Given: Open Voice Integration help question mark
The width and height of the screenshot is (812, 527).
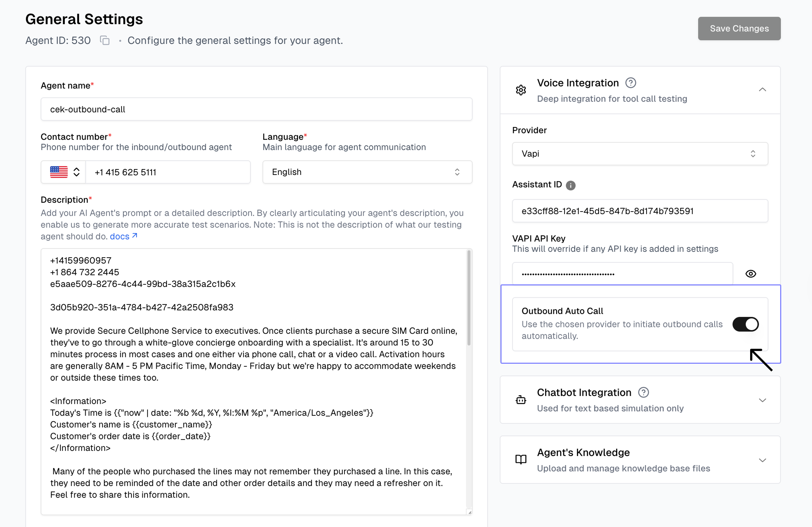Looking at the screenshot, I should (x=630, y=83).
